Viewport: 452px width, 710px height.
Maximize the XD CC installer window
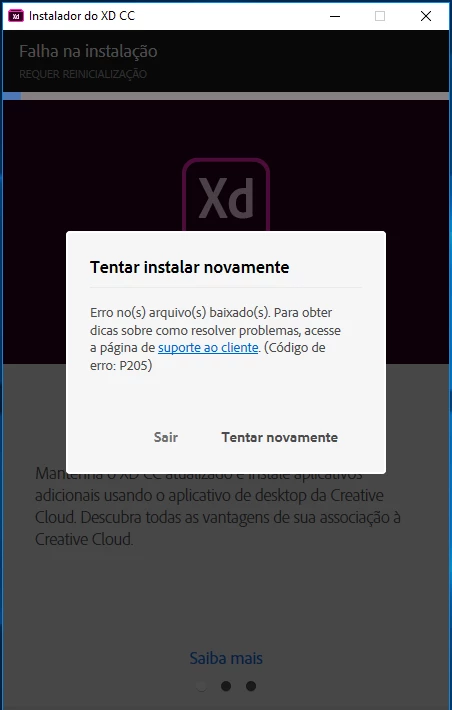(380, 16)
